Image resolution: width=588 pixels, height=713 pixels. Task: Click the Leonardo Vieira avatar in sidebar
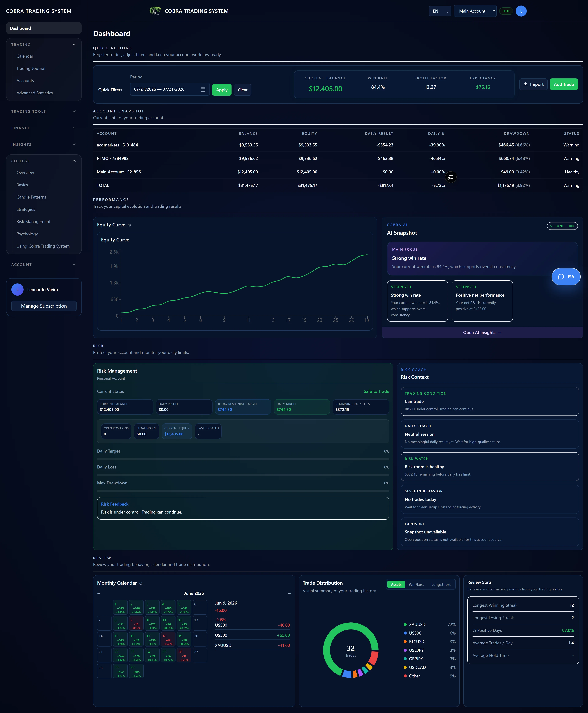(x=17, y=289)
